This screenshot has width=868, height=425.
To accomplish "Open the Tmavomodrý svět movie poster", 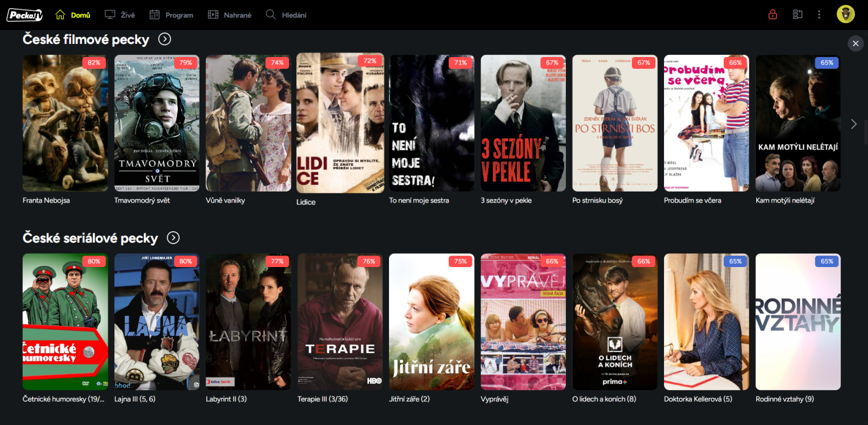I will click(157, 123).
